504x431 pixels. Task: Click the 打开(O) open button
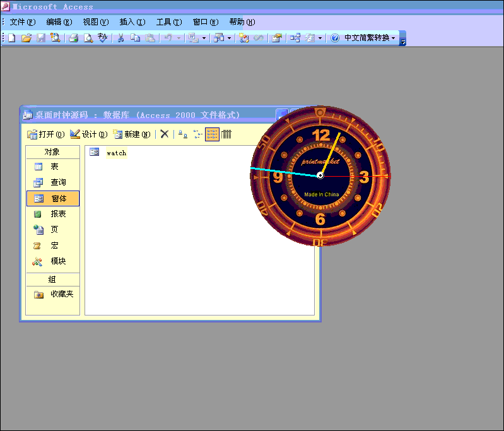point(46,134)
